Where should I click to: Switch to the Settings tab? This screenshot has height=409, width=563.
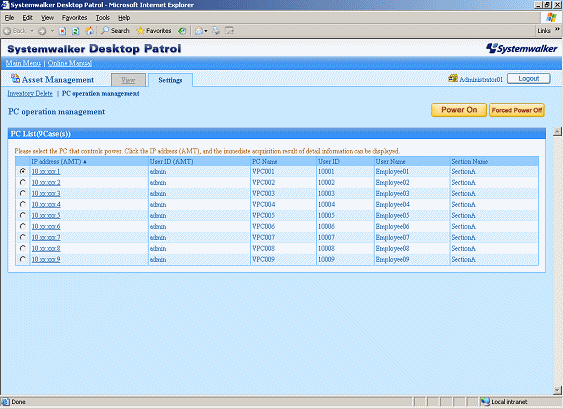coord(170,80)
